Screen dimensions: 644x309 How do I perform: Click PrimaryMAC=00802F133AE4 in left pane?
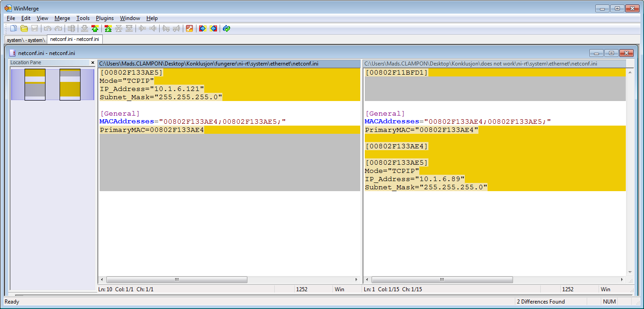tap(152, 130)
